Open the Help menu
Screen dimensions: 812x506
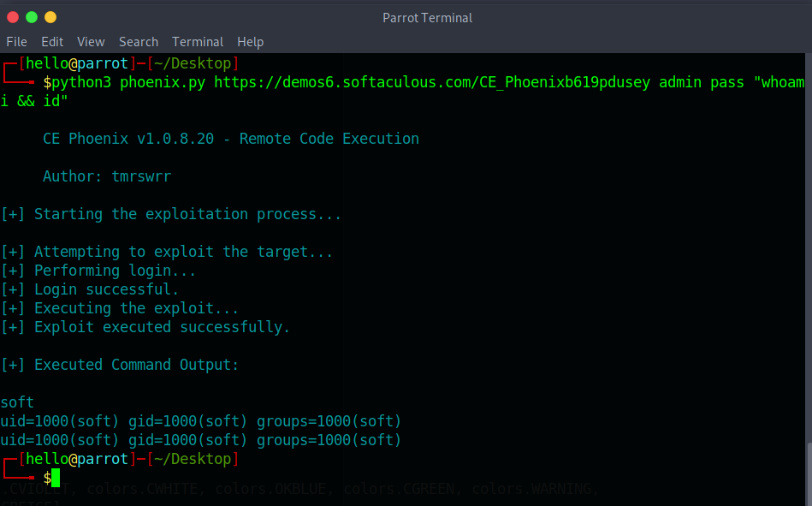tap(250, 41)
